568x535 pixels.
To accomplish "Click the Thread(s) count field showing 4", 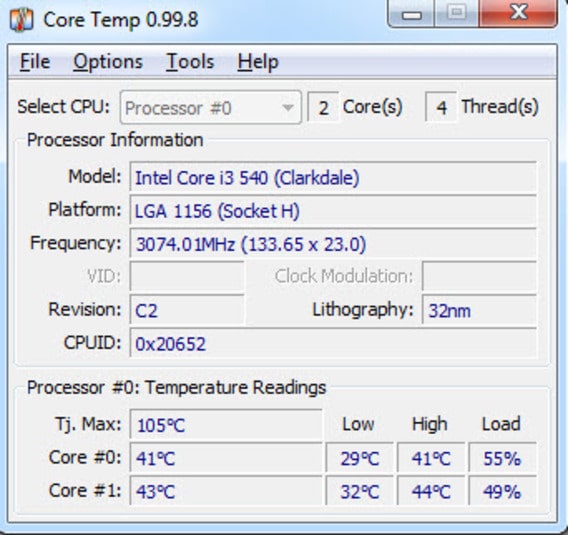I will point(441,107).
